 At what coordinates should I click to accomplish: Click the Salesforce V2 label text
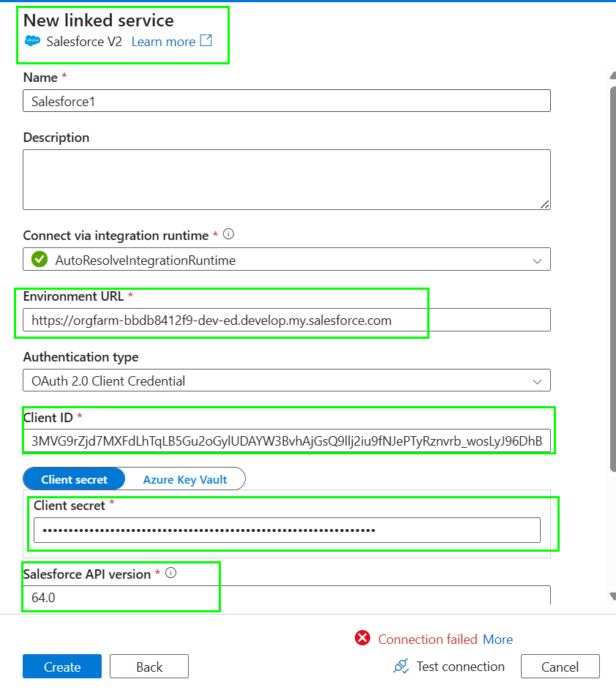84,42
